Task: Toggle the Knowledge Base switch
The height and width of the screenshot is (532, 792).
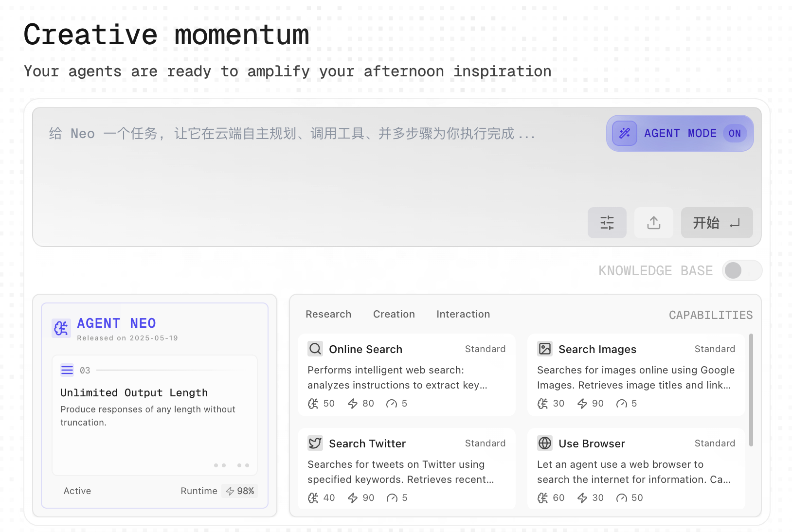Action: pos(741,270)
